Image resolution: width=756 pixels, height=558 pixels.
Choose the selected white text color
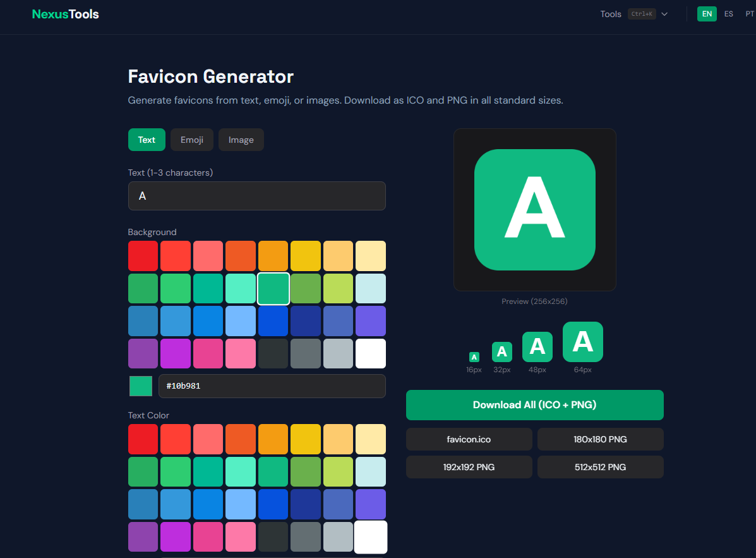tap(371, 537)
